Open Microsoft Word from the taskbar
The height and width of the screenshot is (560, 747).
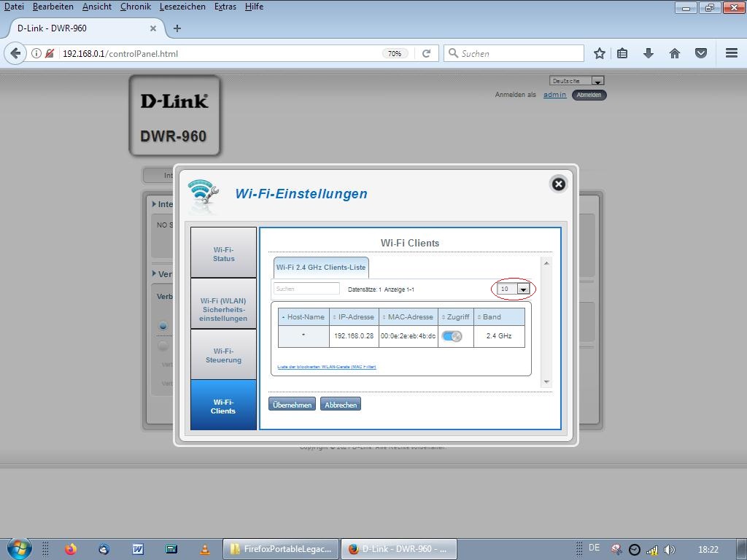(138, 550)
